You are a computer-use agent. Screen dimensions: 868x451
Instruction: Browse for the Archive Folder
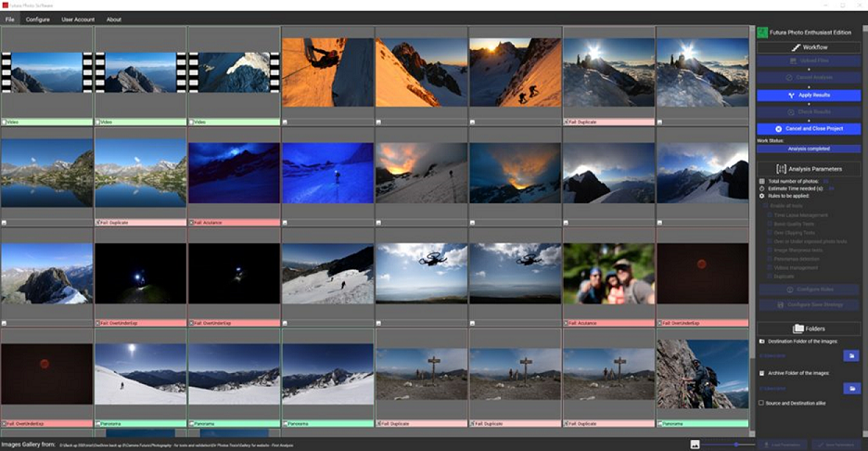[852, 389]
